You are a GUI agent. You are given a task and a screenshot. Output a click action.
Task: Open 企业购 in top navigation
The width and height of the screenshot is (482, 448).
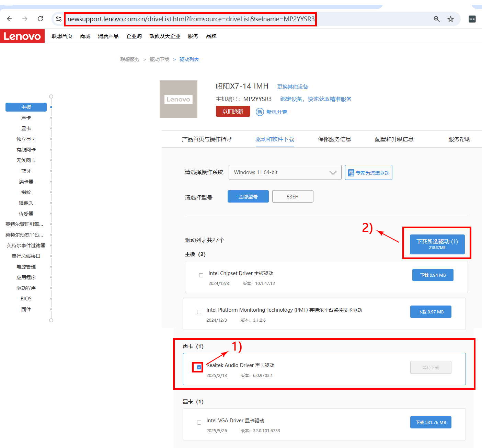[x=134, y=36]
